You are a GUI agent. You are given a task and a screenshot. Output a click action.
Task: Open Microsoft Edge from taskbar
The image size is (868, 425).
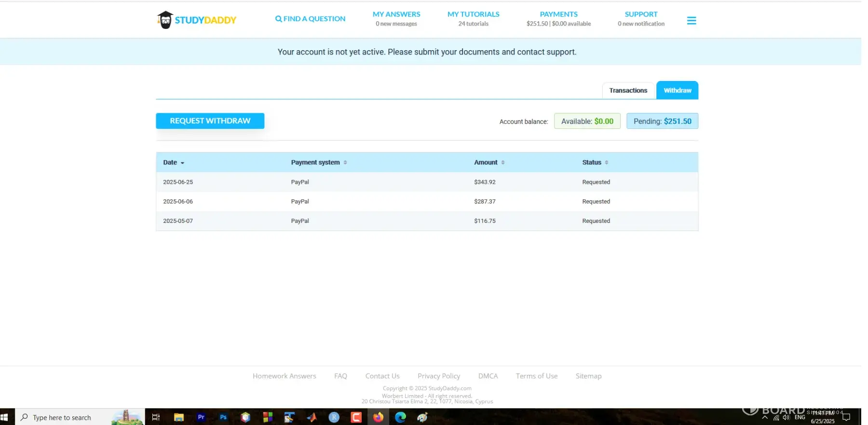click(x=400, y=417)
